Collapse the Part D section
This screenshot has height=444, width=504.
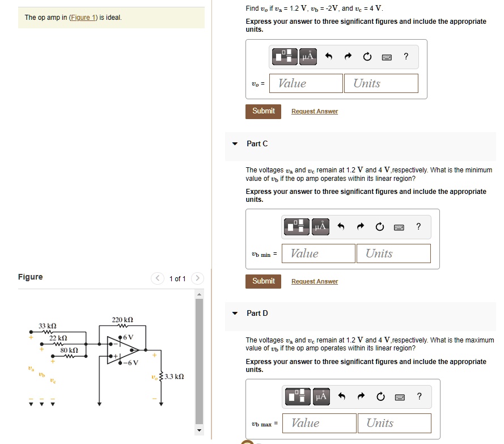point(235,314)
